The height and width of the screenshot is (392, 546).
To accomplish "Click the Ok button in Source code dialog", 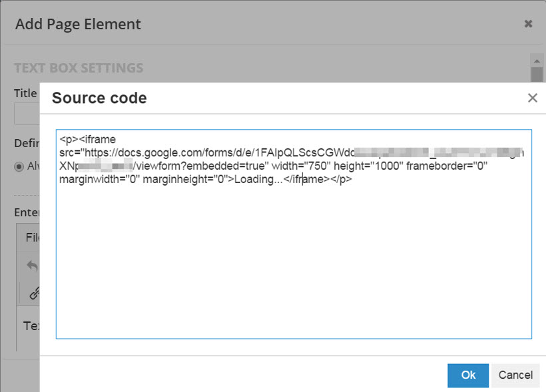I will point(468,375).
